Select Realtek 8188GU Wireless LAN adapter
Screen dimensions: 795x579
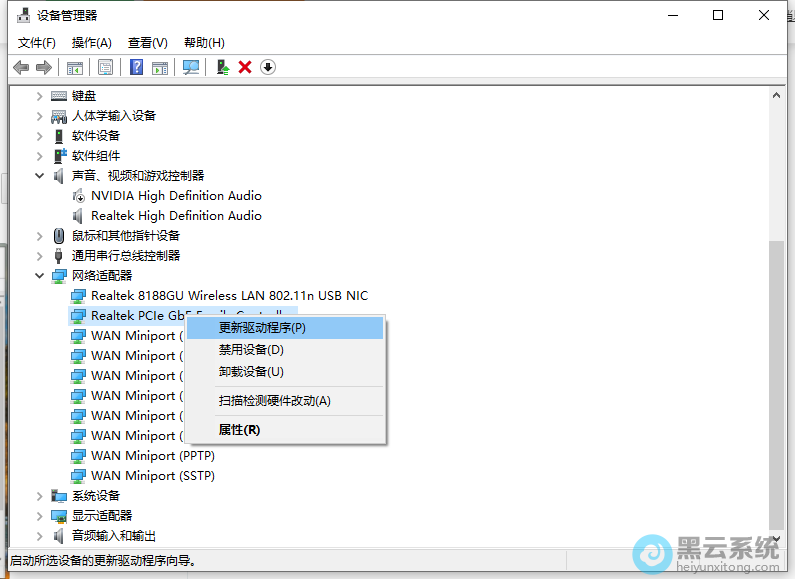tap(229, 296)
